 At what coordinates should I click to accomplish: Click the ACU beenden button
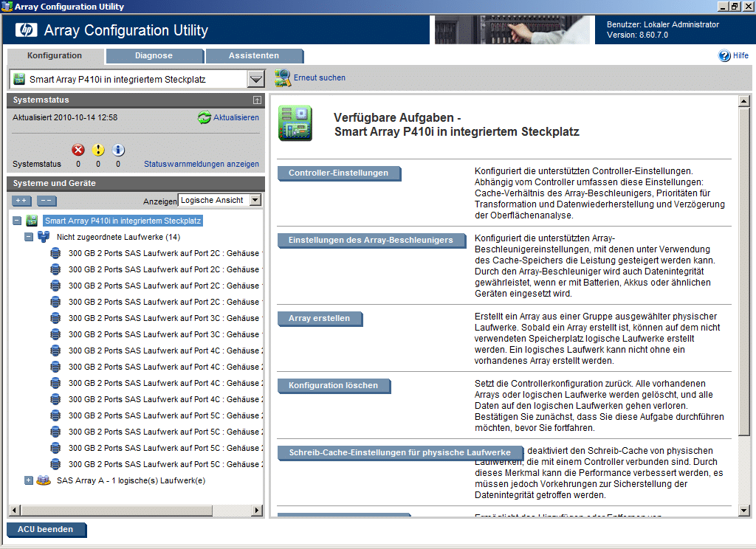(46, 529)
